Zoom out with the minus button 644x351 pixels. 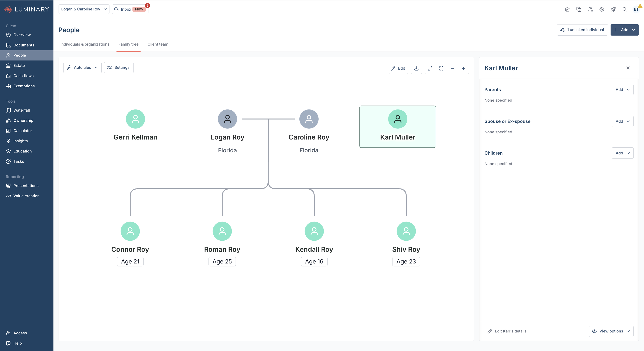pos(452,68)
